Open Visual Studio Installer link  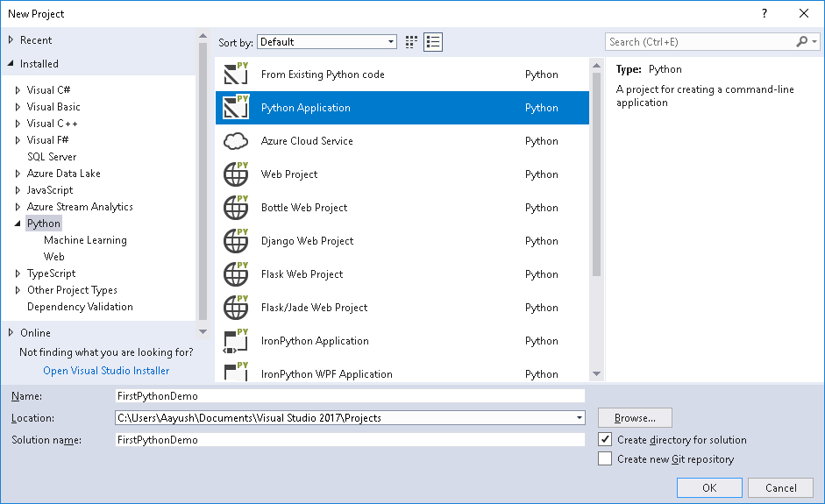[x=106, y=371]
